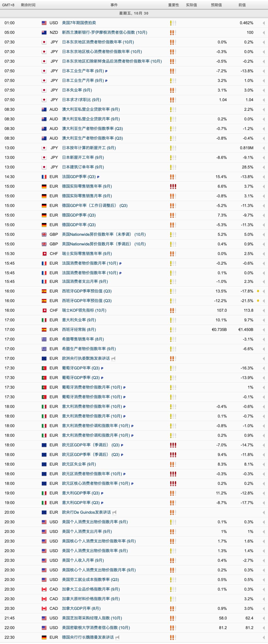
Task: Click previous value 0.819M in 日本按年计算的新屋开工 row
Action: 246,148
